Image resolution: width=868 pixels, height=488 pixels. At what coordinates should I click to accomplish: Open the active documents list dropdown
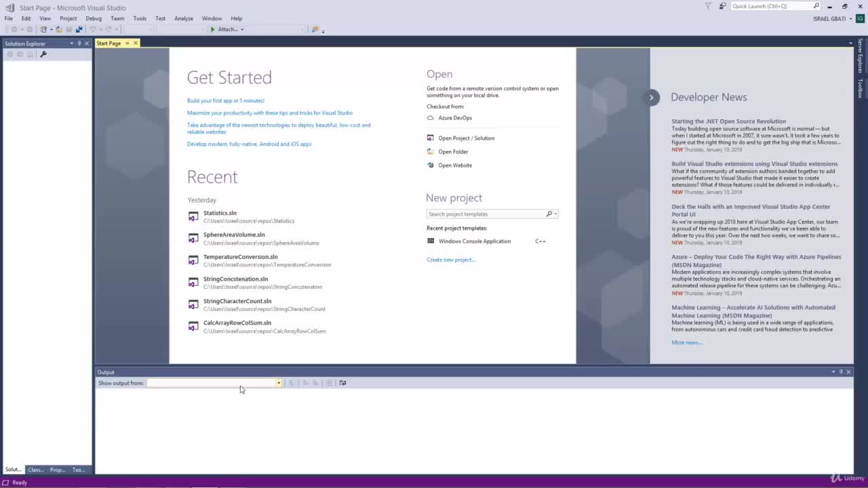click(850, 43)
